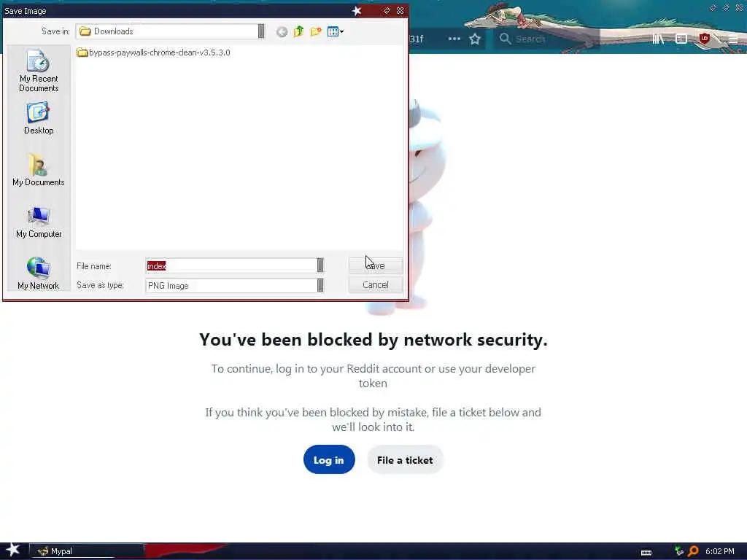
Task: Click the File name text field
Action: [x=231, y=265]
